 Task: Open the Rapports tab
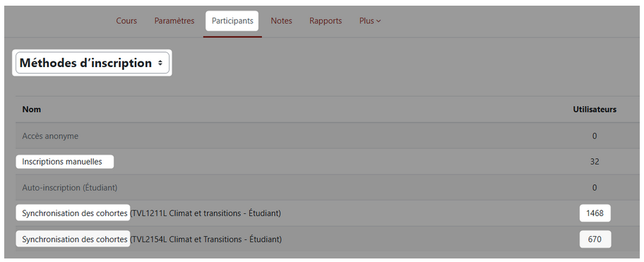tap(326, 21)
